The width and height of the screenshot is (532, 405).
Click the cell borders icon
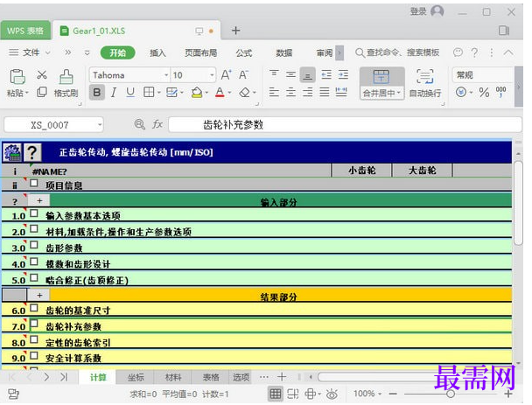point(149,92)
